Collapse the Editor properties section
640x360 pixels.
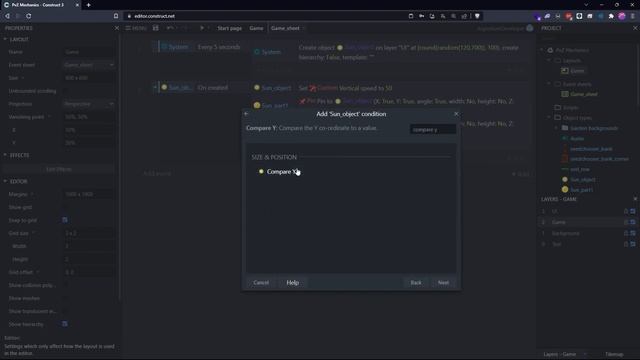pyautogui.click(x=5, y=181)
